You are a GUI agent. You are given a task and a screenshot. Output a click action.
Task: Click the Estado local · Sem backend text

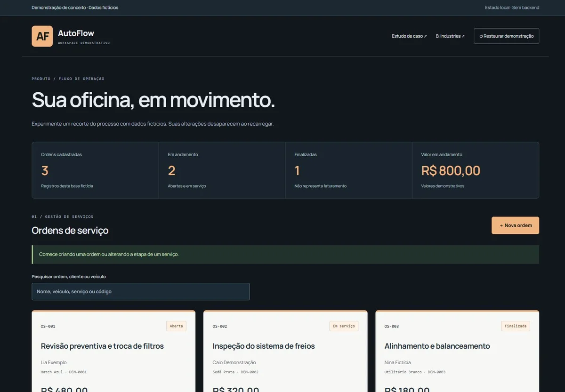tap(512, 8)
